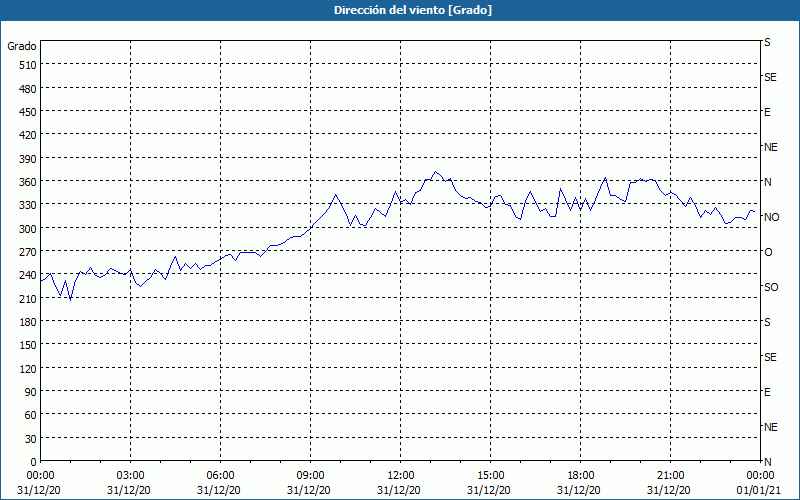Click the 90 degree axis label
Viewport: 800px width, 500px height.
pos(31,392)
